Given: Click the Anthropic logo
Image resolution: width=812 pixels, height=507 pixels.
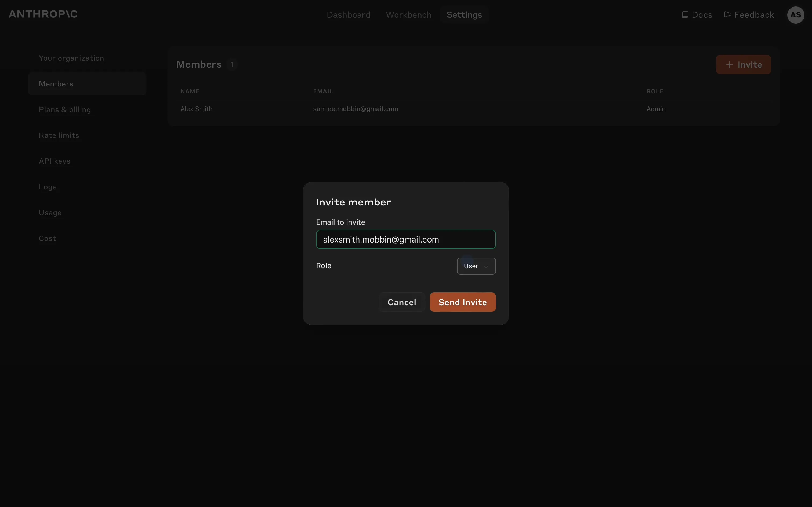Looking at the screenshot, I should click(43, 14).
